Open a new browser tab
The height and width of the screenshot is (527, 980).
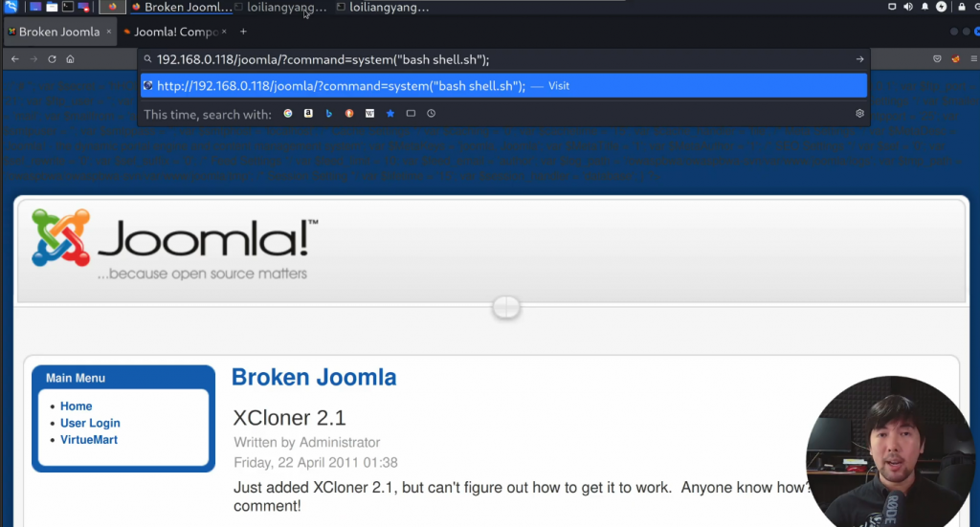(x=243, y=32)
